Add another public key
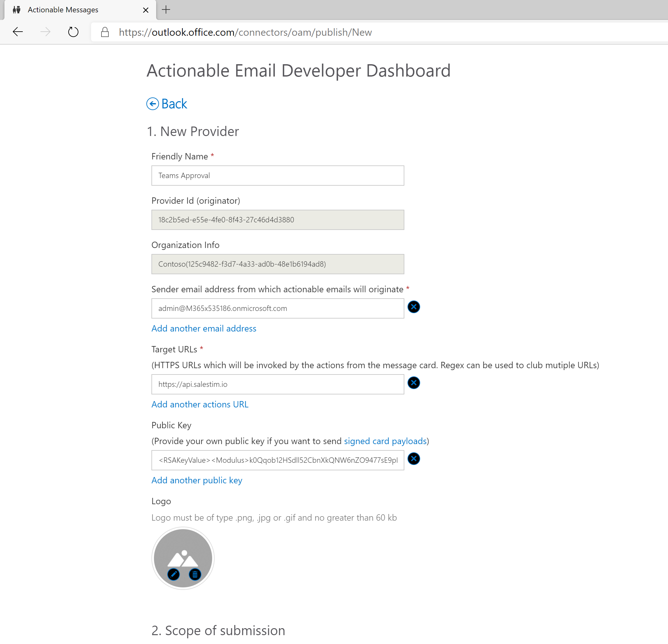This screenshot has height=644, width=668. click(x=197, y=480)
